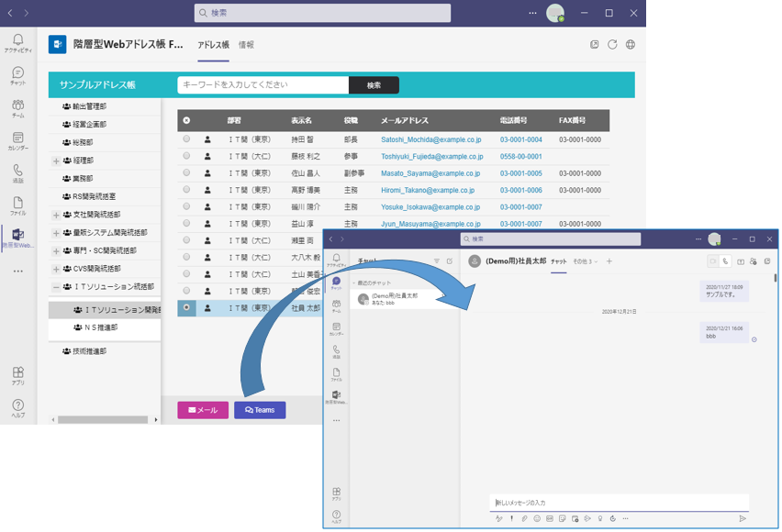Select the アドレス帳 tab
This screenshot has width=782, height=532.
pyautogui.click(x=213, y=45)
